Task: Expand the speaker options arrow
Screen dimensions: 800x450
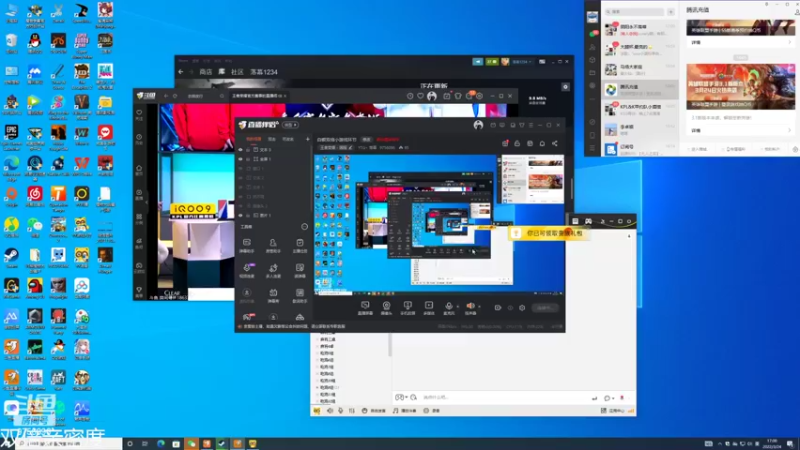Action: tap(479, 306)
